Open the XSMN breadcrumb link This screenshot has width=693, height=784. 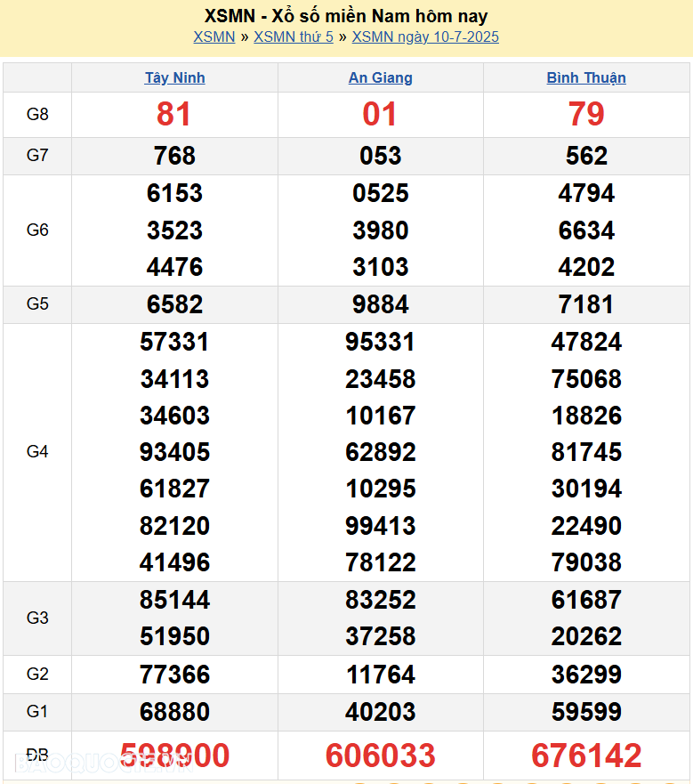point(214,36)
